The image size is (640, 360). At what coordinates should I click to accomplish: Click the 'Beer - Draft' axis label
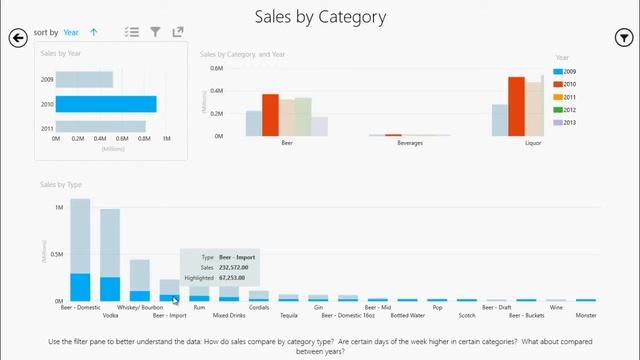[497, 307]
